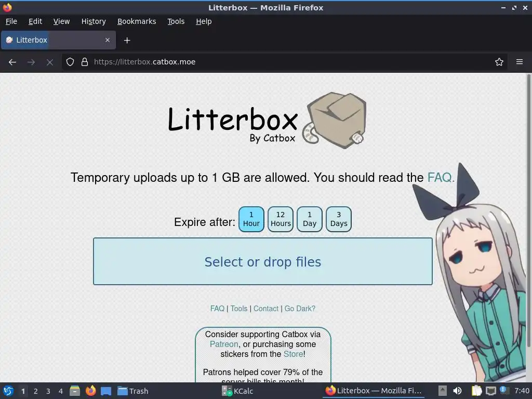This screenshot has height=399, width=532.
Task: Launch Firefox from the taskbar quicklaunch
Action: coord(90,391)
